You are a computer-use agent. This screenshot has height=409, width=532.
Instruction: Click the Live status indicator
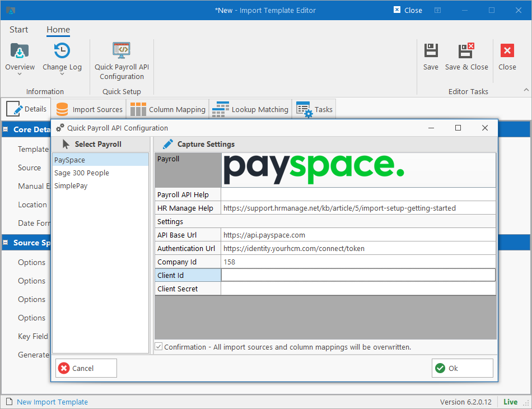[510, 402]
